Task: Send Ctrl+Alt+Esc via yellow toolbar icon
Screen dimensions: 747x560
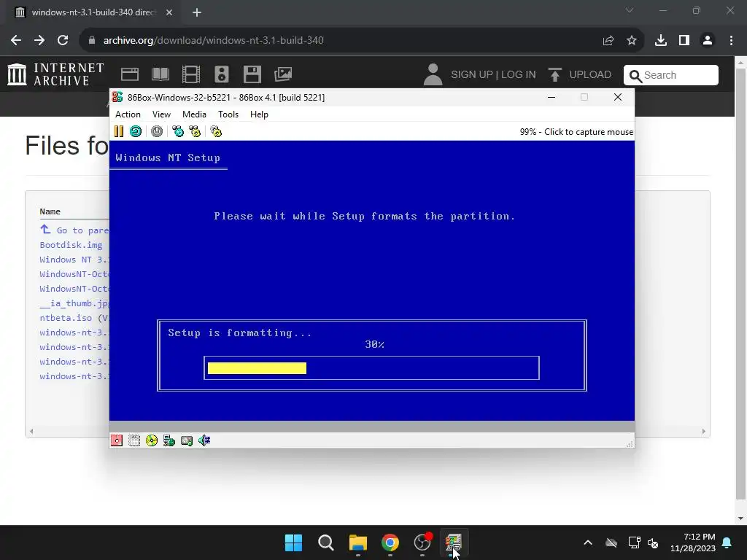Action: pyautogui.click(x=195, y=131)
